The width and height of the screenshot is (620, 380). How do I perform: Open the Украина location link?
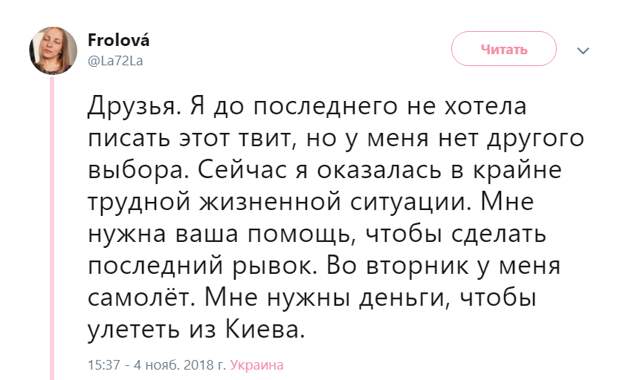click(257, 365)
